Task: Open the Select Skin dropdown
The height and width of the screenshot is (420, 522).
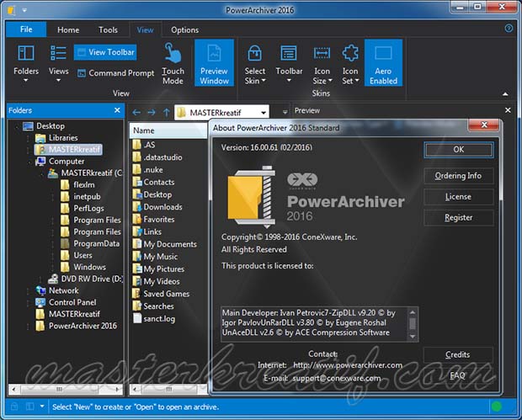Action: click(x=255, y=64)
